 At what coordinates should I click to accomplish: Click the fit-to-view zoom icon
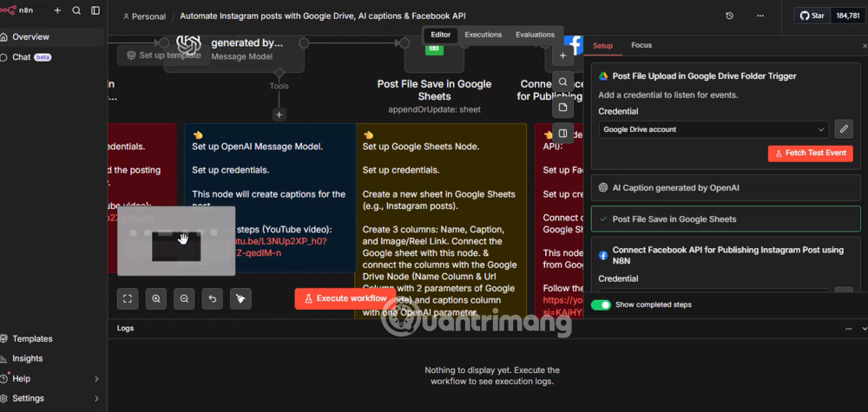[x=128, y=298]
